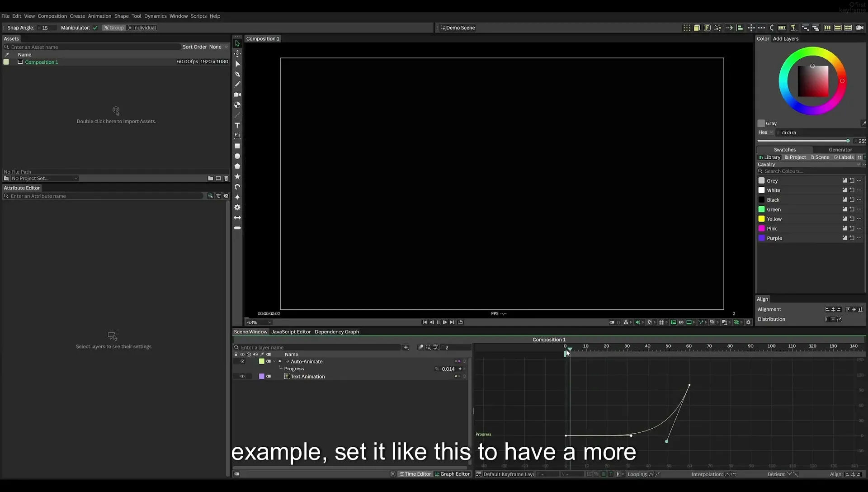868x492 pixels.
Task: Click the Progress keyframe at frame 60
Action: coord(689,385)
